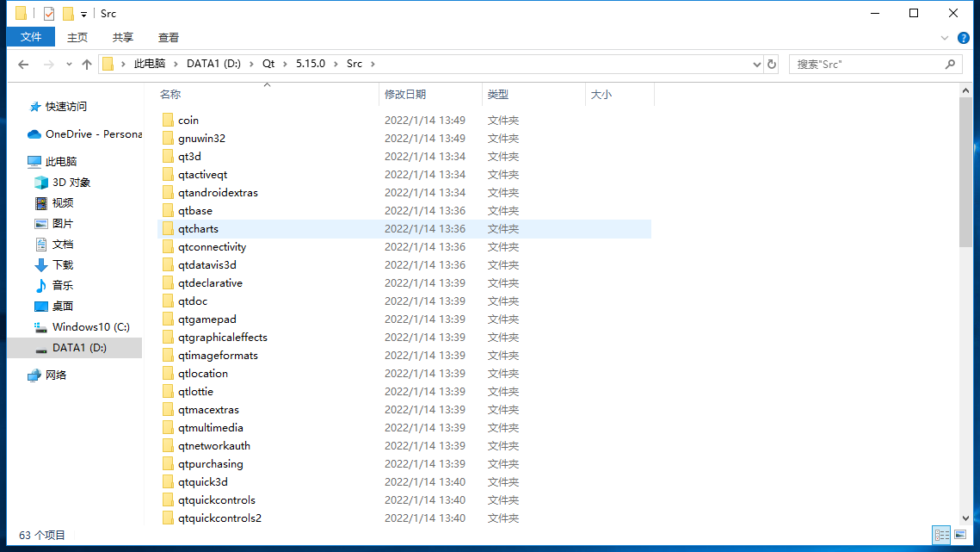Select the qtmultimedia folder name
Image resolution: width=980 pixels, height=552 pixels.
pyautogui.click(x=211, y=428)
